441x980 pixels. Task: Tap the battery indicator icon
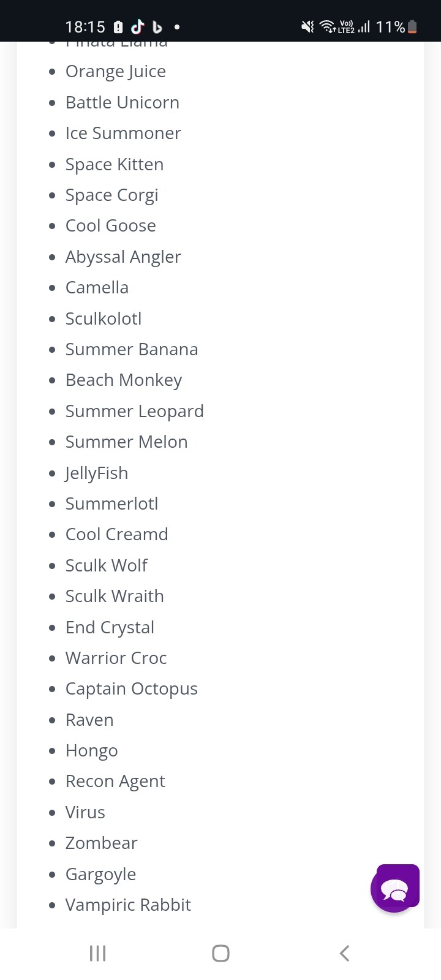coord(412,26)
